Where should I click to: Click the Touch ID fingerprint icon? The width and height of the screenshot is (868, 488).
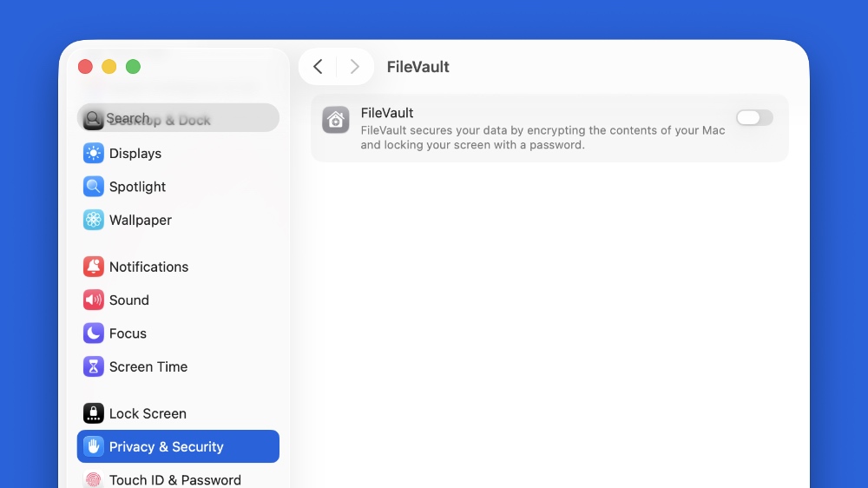click(x=93, y=479)
